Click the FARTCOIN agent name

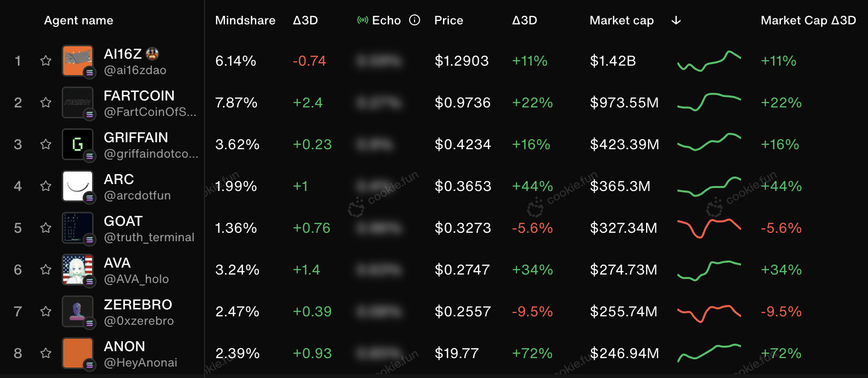pyautogui.click(x=139, y=95)
